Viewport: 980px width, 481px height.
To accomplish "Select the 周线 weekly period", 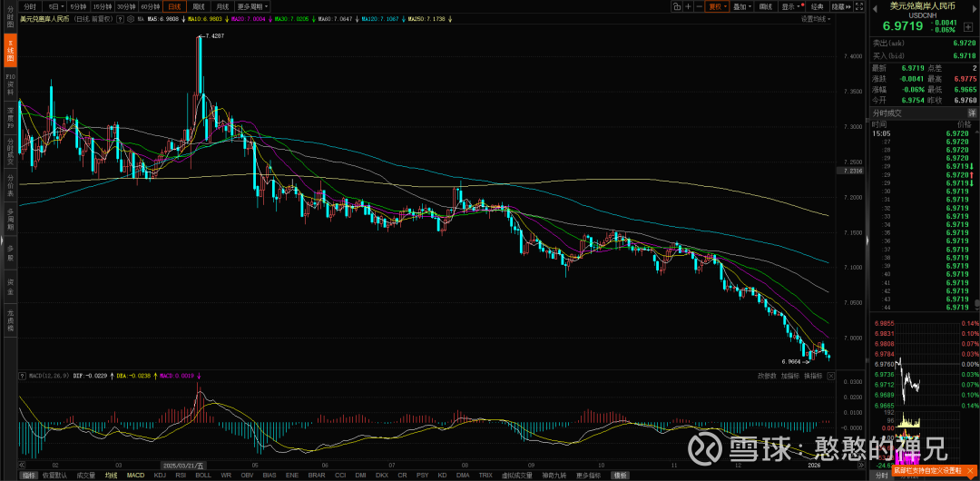I will click(x=199, y=6).
